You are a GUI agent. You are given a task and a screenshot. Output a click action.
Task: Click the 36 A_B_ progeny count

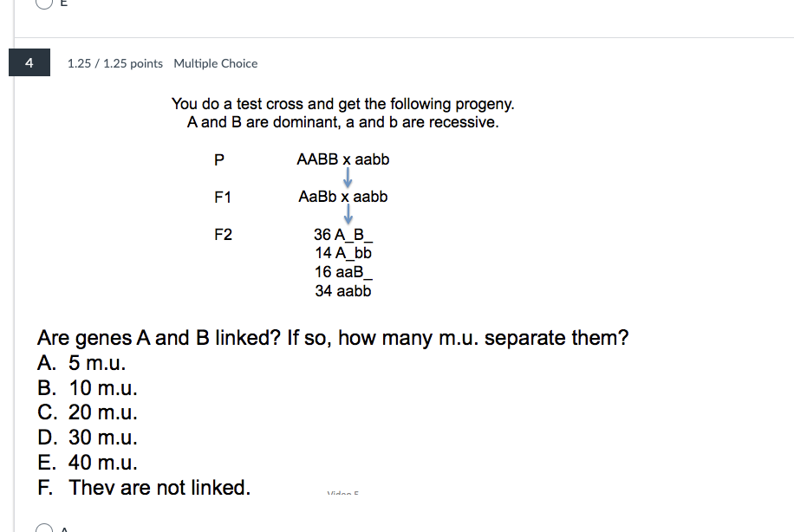click(343, 234)
